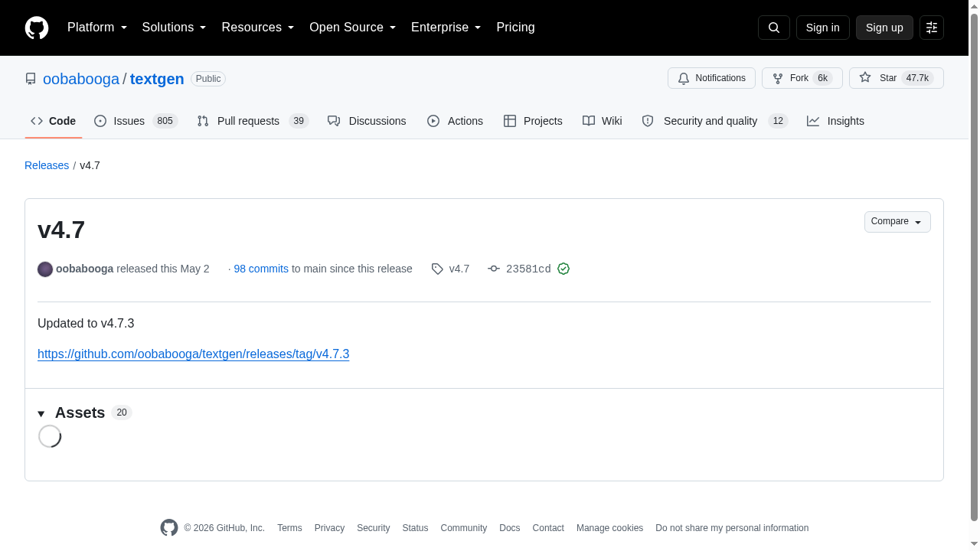Click the Pricing link
This screenshot has height=551, width=980.
point(515,28)
